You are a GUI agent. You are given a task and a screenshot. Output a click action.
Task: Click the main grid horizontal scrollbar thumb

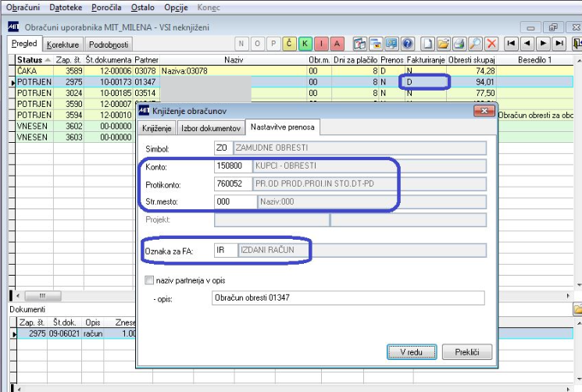coord(43,296)
